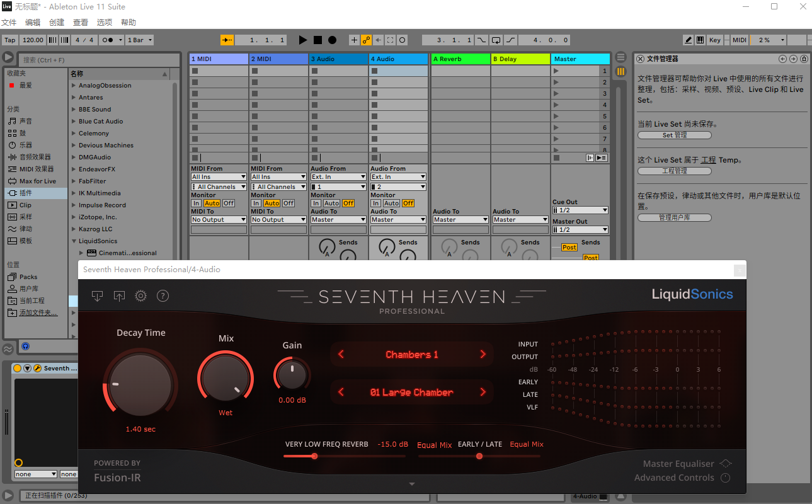Image resolution: width=812 pixels, height=504 pixels.
Task: Toggle the Key map mode switch
Action: coord(715,40)
